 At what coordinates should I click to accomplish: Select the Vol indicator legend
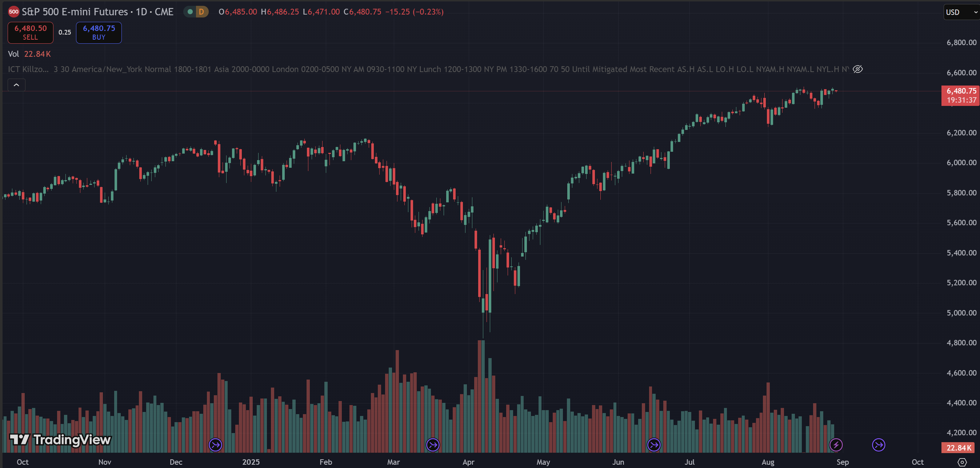[x=13, y=54]
